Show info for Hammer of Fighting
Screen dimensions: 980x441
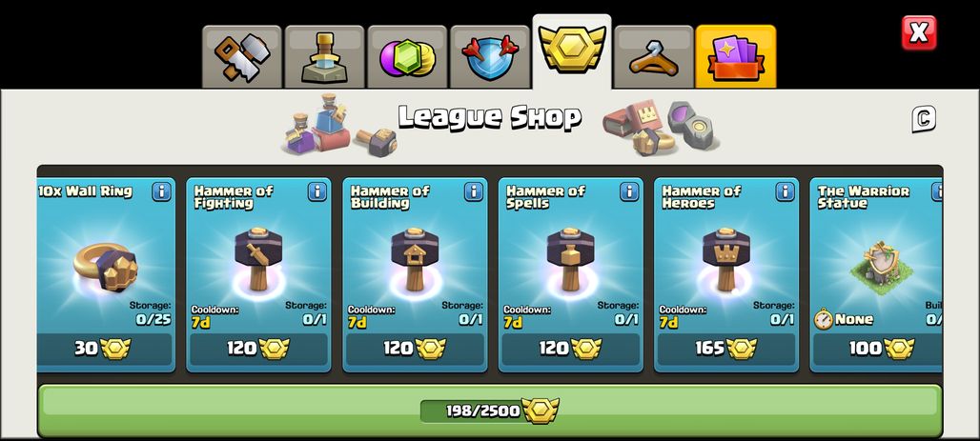click(317, 191)
